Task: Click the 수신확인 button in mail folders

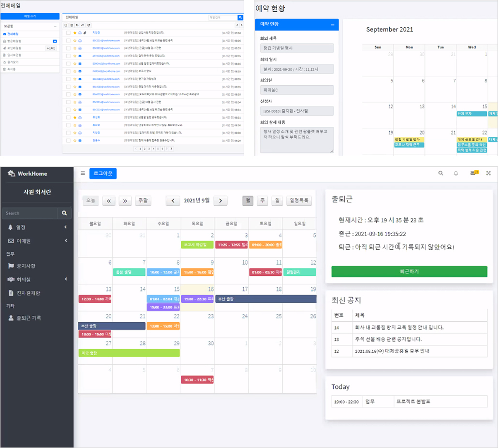Action: (x=51, y=48)
